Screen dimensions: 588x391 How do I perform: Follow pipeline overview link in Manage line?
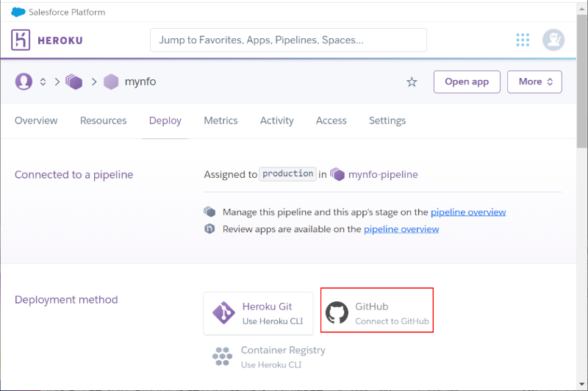(x=468, y=212)
